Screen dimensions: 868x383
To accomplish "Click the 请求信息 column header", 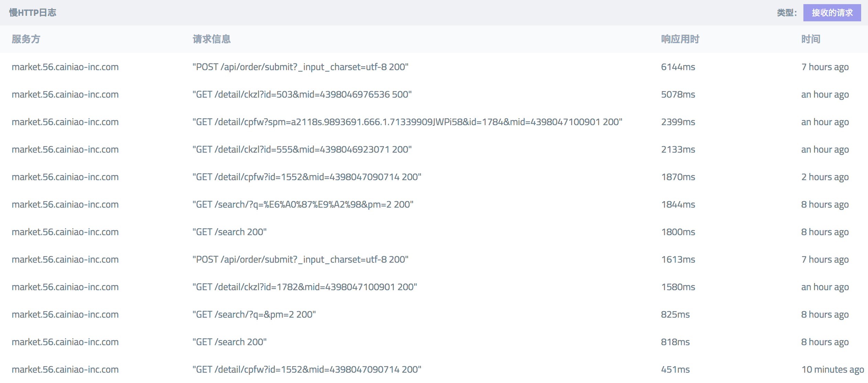I will click(x=212, y=39).
